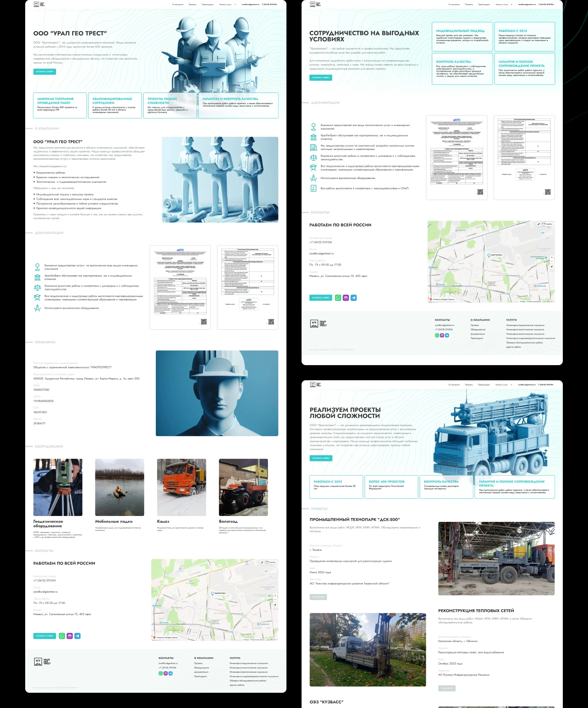This screenshot has width=588, height=708.
Task: Click Подробнее for Реконструкция тепловых сетей project
Action: 447,688
